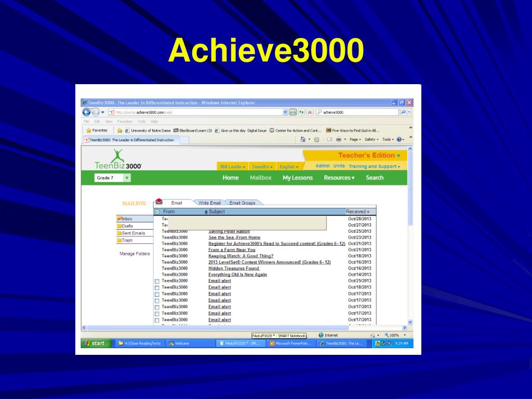This screenshot has width=532, height=399.
Task: Expand the TeenBiz dropdown in yellow bar
Action: coord(262,167)
